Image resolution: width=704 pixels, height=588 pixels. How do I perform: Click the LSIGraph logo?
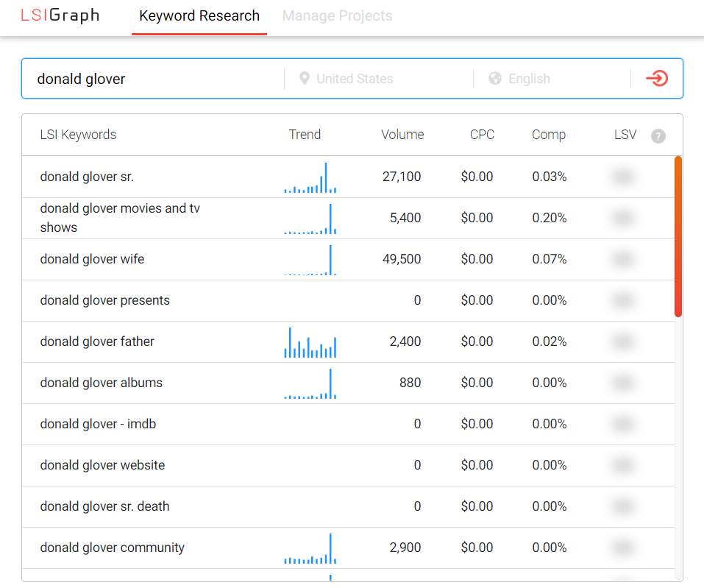60,15
